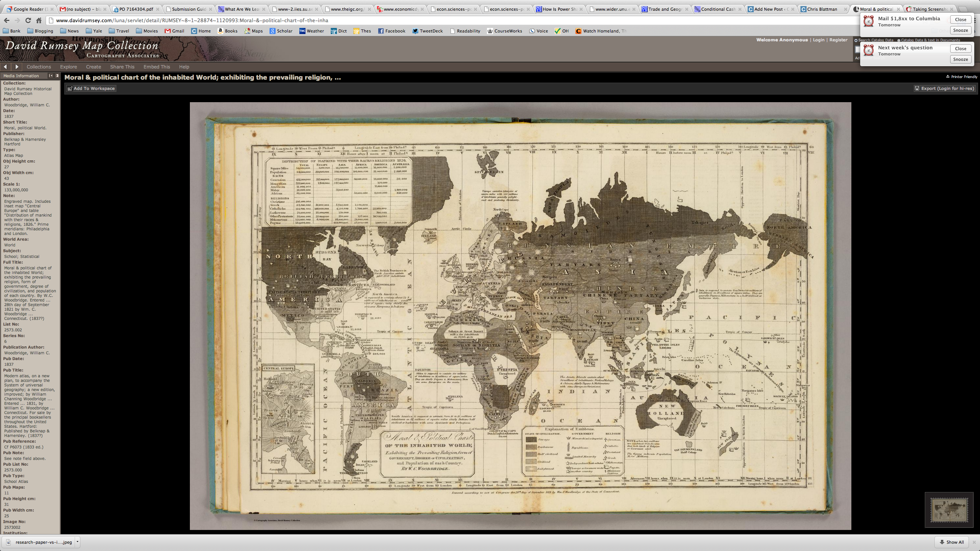
Task: Close the Mail $1,8xx to Columbia reminder
Action: (960, 20)
